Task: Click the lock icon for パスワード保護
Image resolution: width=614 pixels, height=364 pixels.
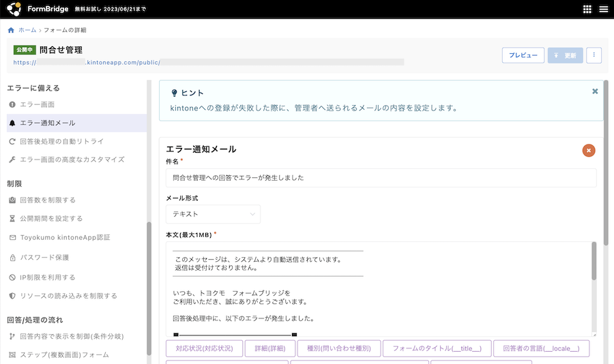Action: pos(12,258)
